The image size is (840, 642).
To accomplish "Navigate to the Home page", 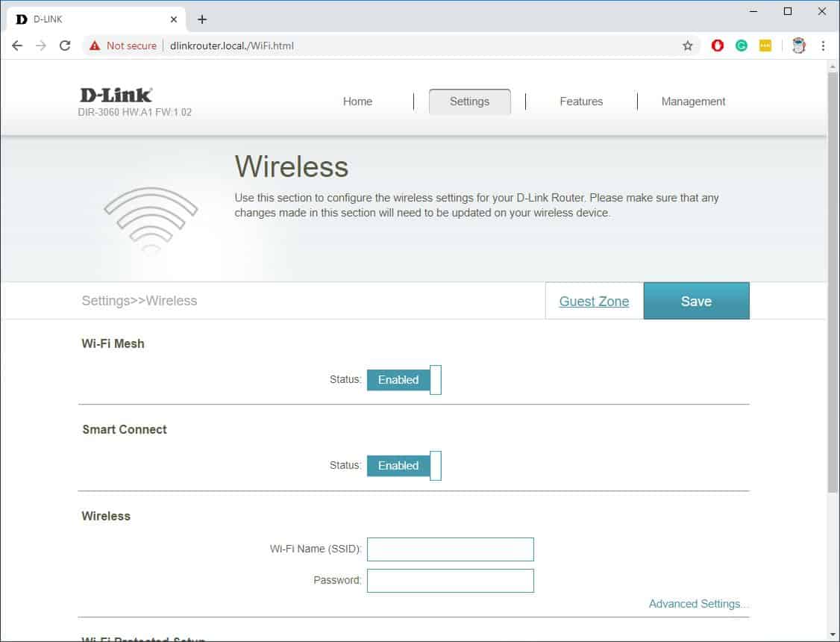I will click(x=357, y=101).
